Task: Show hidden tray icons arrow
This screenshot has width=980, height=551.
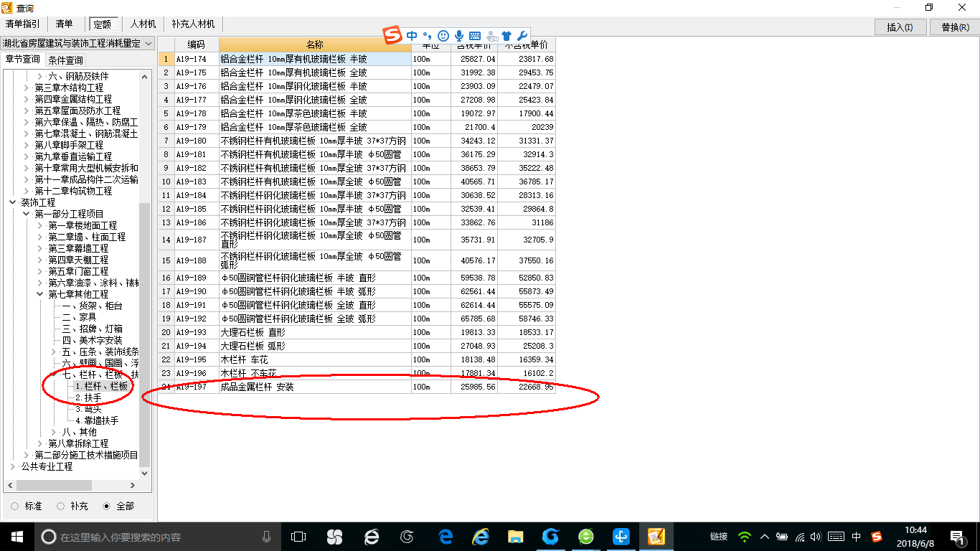Action: pos(765,537)
